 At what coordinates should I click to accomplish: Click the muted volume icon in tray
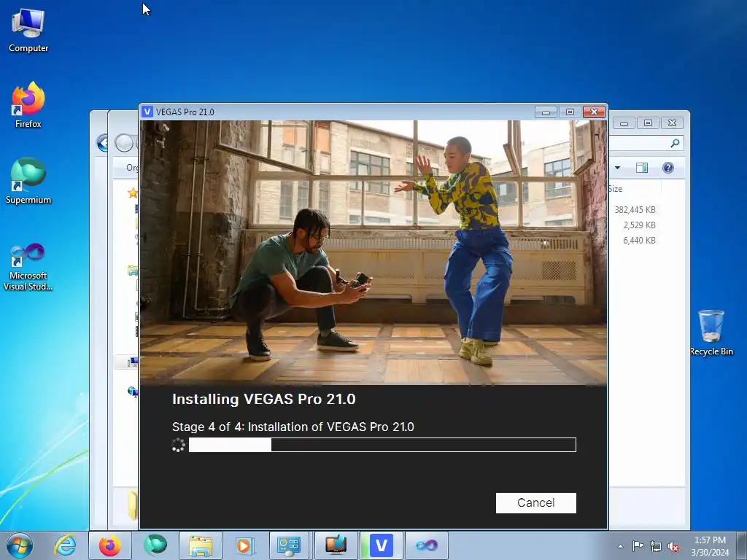673,546
